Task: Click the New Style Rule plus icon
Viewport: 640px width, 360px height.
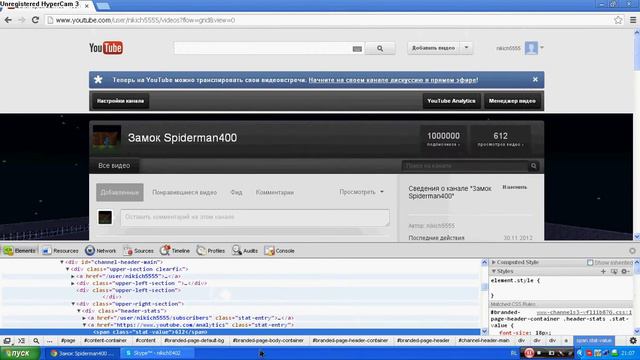Action: [x=603, y=271]
